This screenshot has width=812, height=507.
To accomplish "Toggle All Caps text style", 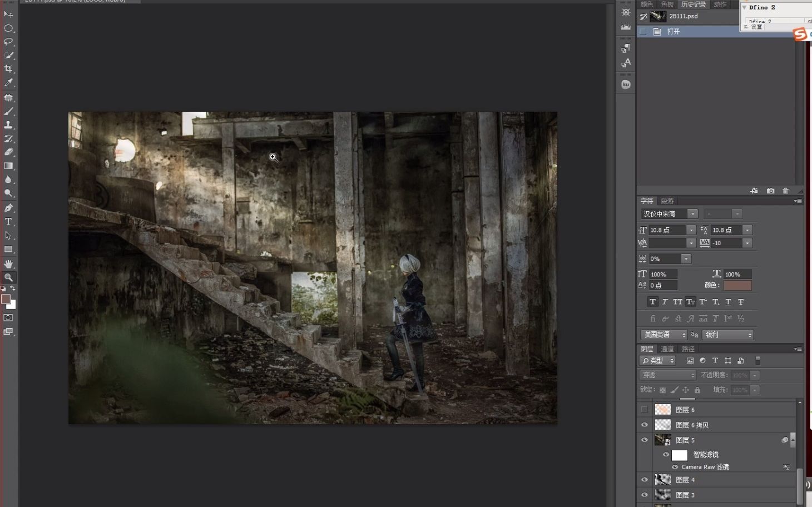I will click(x=677, y=302).
